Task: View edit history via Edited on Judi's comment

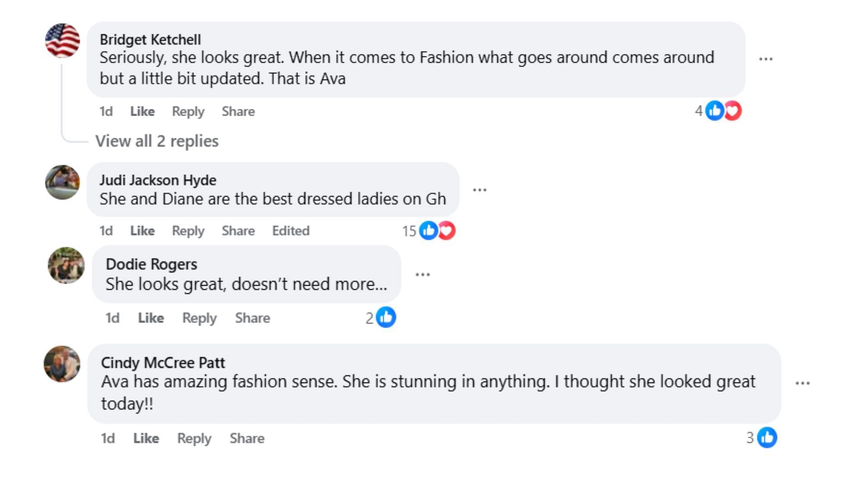Action: pos(291,230)
